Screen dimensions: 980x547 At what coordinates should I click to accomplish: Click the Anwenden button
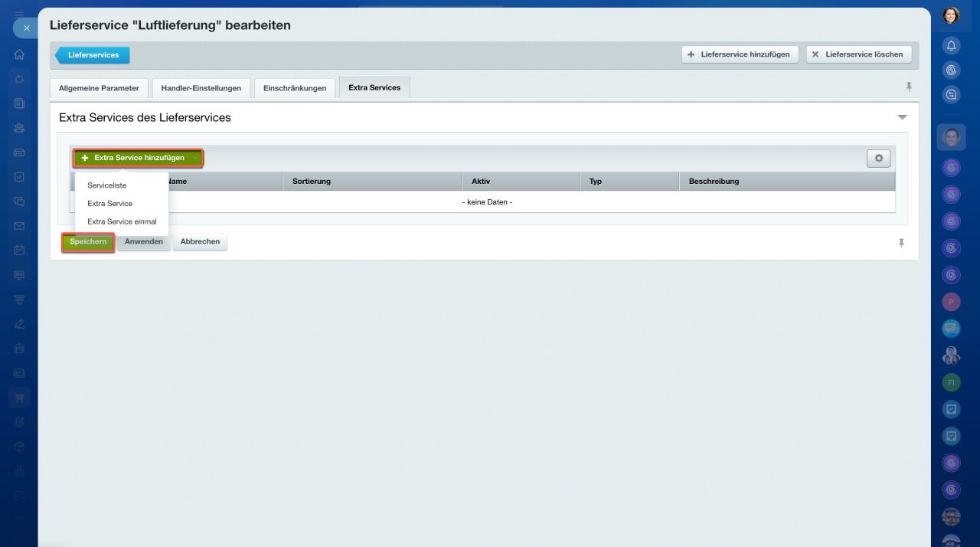click(144, 241)
